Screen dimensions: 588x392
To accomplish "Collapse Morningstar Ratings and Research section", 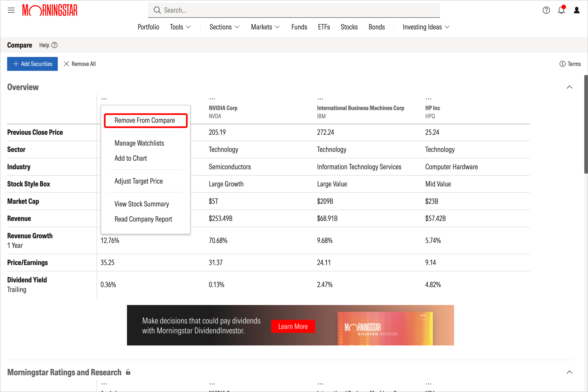I will click(x=569, y=372).
